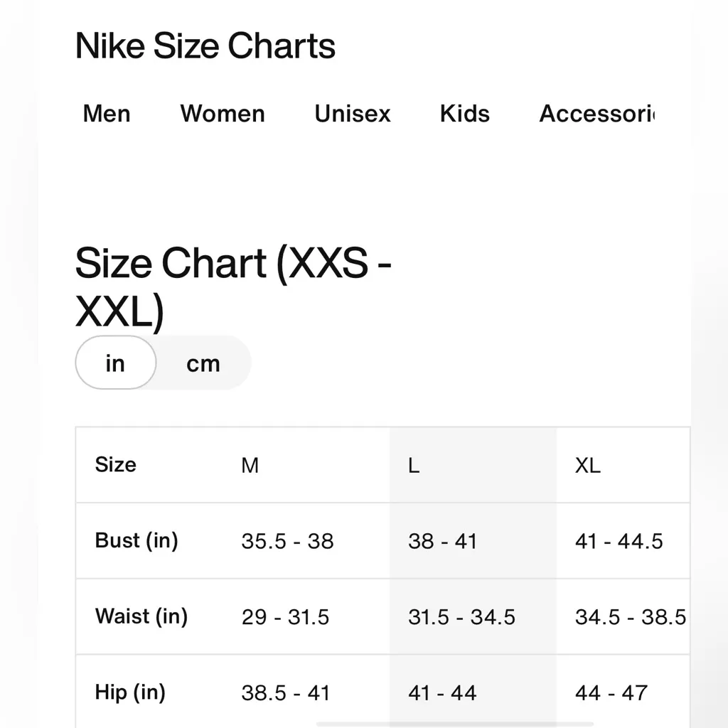The height and width of the screenshot is (728, 728).
Task: Select the M size column header
Action: coord(250,466)
